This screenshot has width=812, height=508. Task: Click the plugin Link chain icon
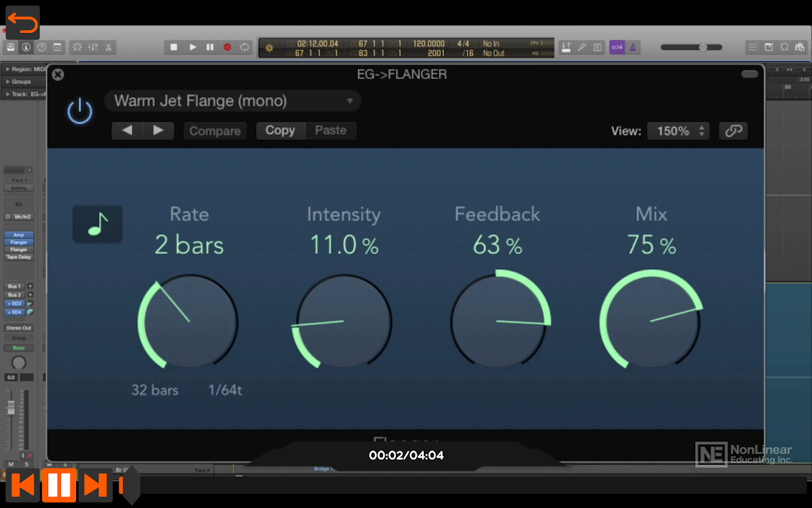(x=733, y=131)
